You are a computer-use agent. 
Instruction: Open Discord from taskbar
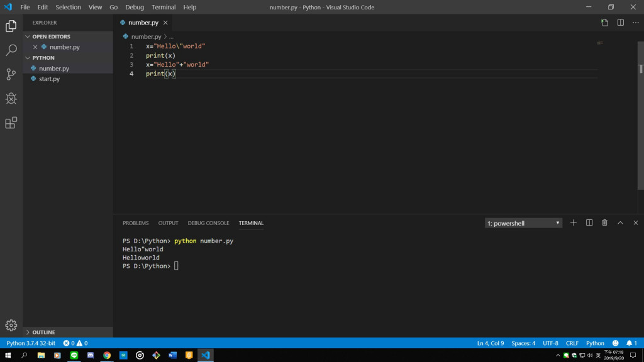pyautogui.click(x=91, y=356)
